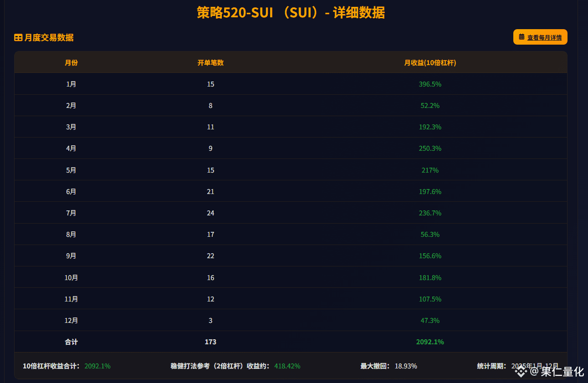
Task: Click the page title 策略520-SUI 详细数据
Action: point(291,13)
